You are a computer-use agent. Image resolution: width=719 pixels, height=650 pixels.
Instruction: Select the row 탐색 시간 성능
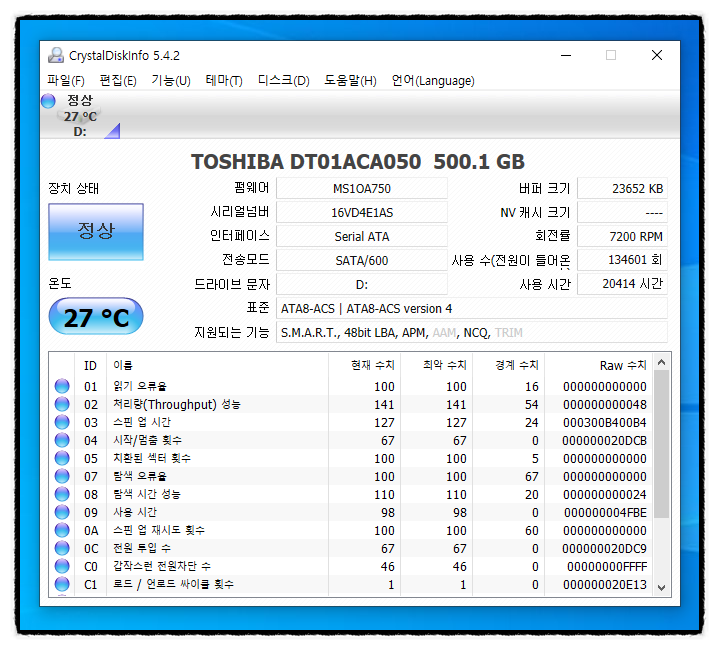pyautogui.click(x=351, y=494)
